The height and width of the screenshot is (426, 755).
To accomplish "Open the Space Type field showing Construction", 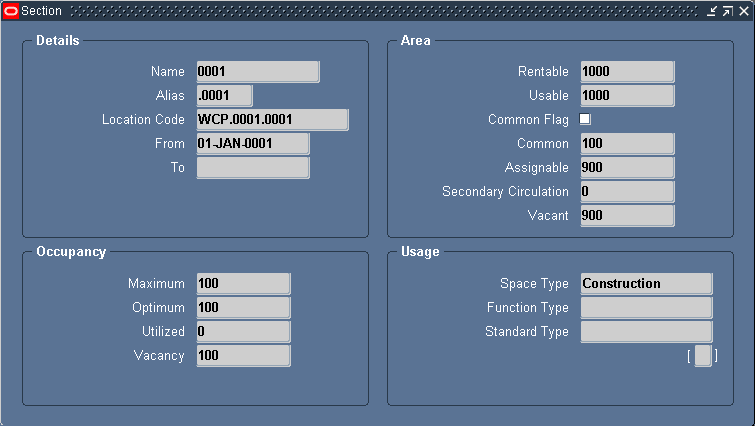I will tap(646, 284).
